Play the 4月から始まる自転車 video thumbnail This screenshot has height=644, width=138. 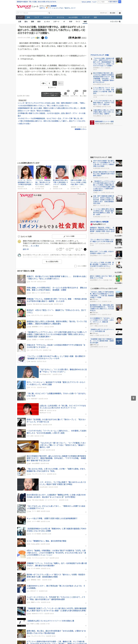coord(119,163)
